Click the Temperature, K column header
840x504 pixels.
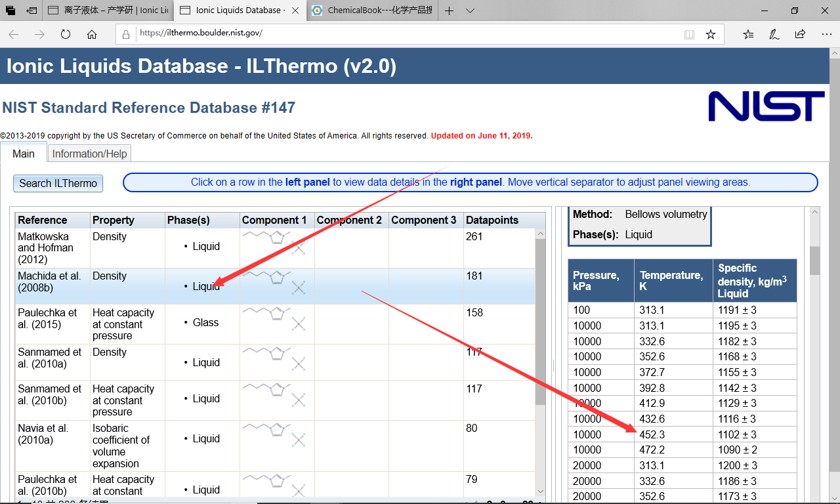point(673,280)
